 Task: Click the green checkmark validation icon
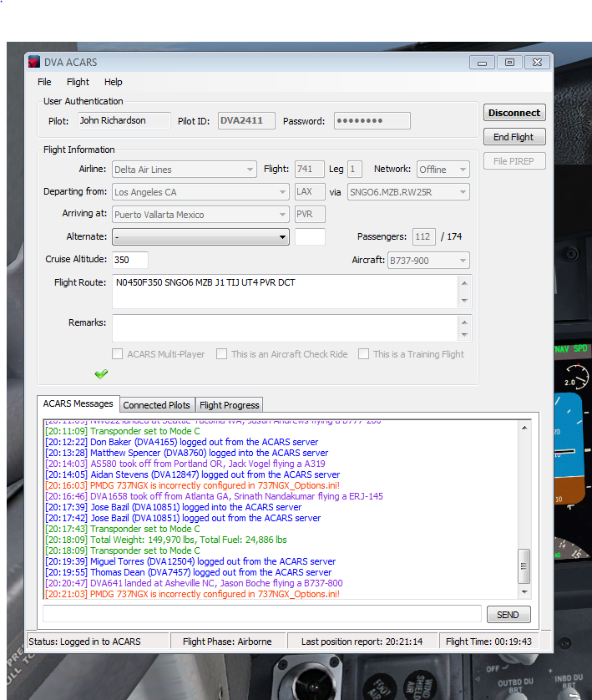[x=101, y=373]
